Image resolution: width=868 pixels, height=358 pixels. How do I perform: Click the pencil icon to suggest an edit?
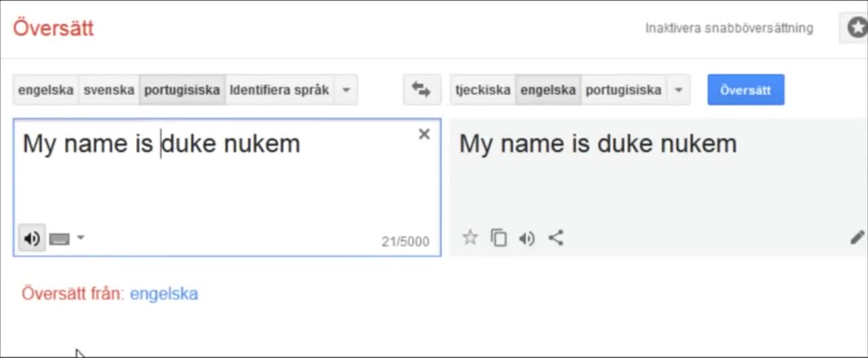point(857,237)
